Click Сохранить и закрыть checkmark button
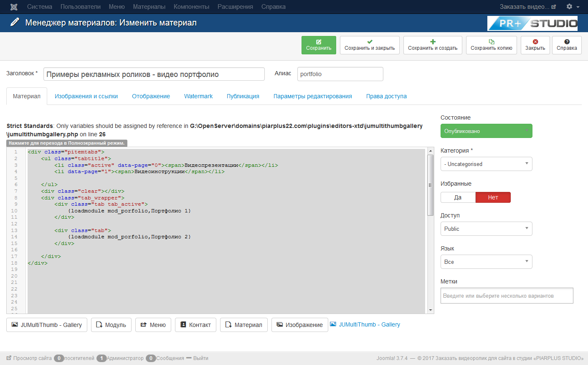This screenshot has height=365, width=588. (370, 45)
